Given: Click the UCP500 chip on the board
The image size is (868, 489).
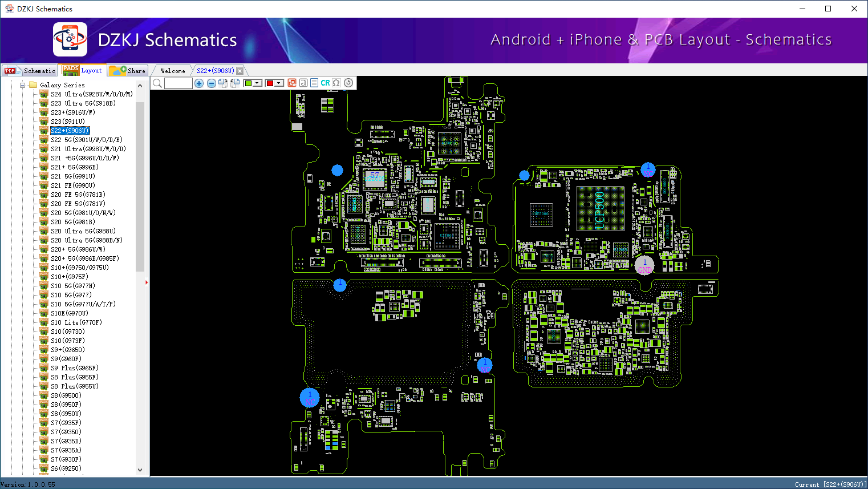Looking at the screenshot, I should [600, 209].
